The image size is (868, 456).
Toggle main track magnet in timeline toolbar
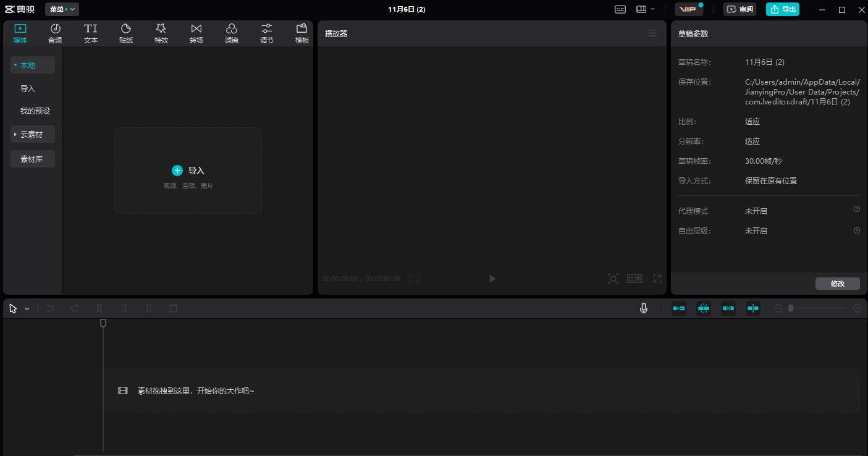tap(679, 308)
